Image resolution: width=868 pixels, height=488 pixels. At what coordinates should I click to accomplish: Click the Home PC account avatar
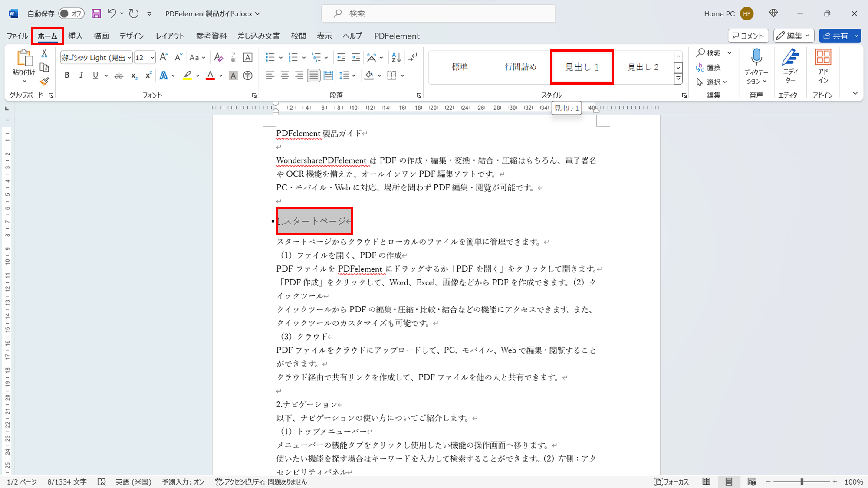pos(746,13)
